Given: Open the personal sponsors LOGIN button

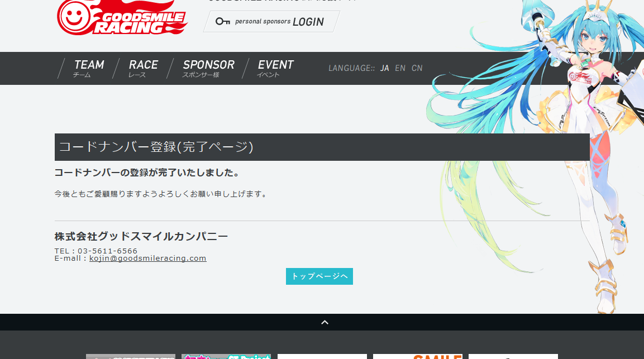Looking at the screenshot, I should tap(271, 21).
